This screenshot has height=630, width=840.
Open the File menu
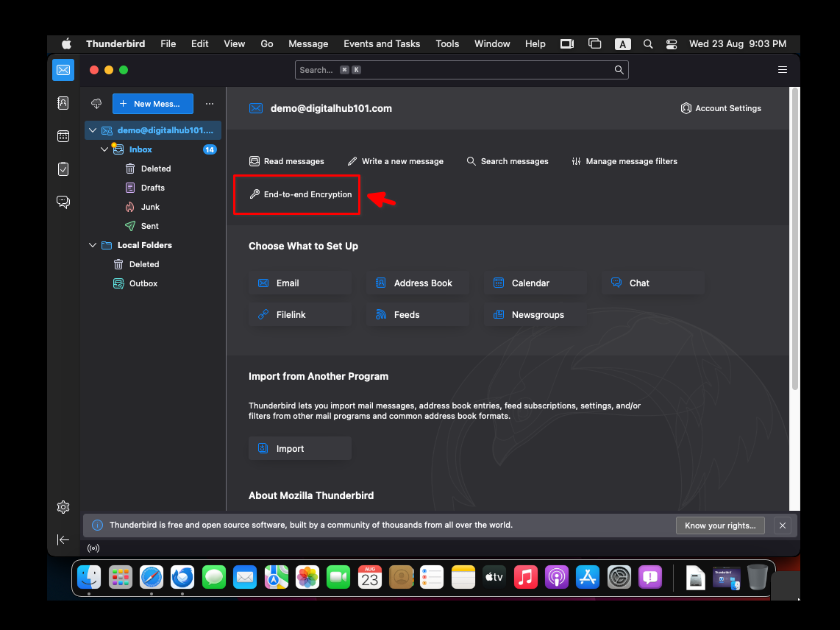168,44
